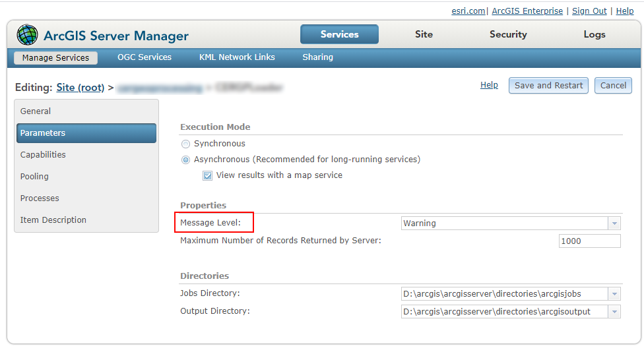Open the Processes settings section
Screen dimensions: 644x358
click(x=86, y=198)
